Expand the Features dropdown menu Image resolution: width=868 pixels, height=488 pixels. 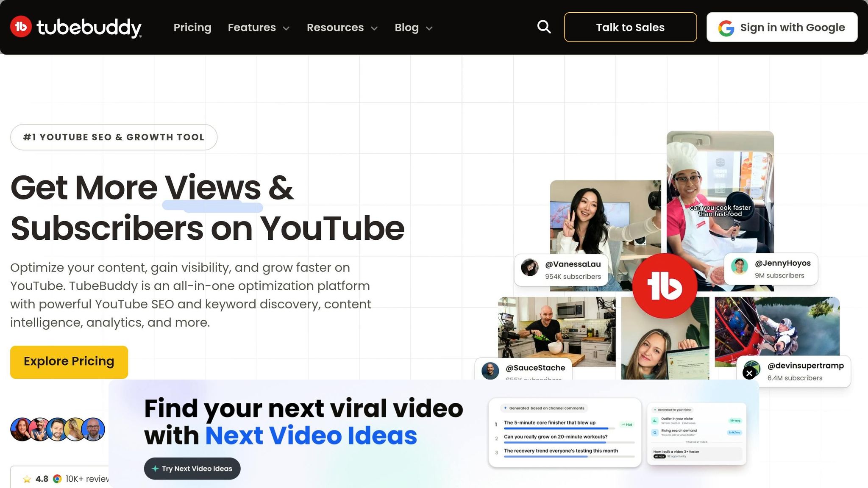pyautogui.click(x=259, y=28)
